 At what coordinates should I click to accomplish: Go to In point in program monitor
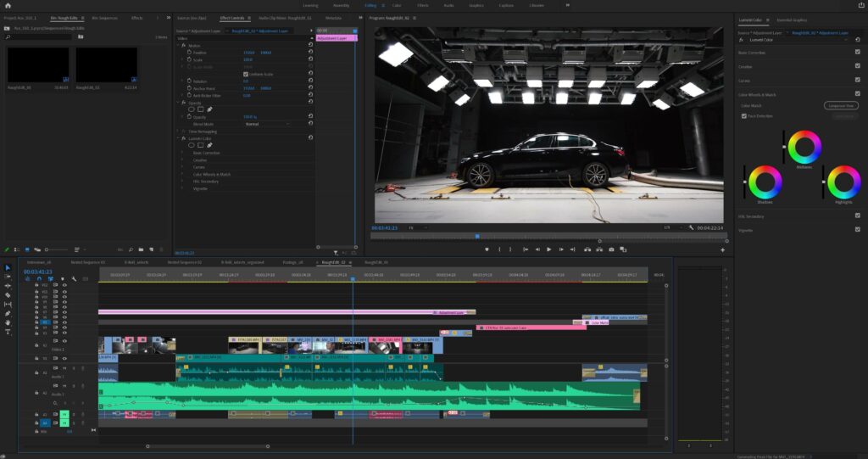[526, 249]
